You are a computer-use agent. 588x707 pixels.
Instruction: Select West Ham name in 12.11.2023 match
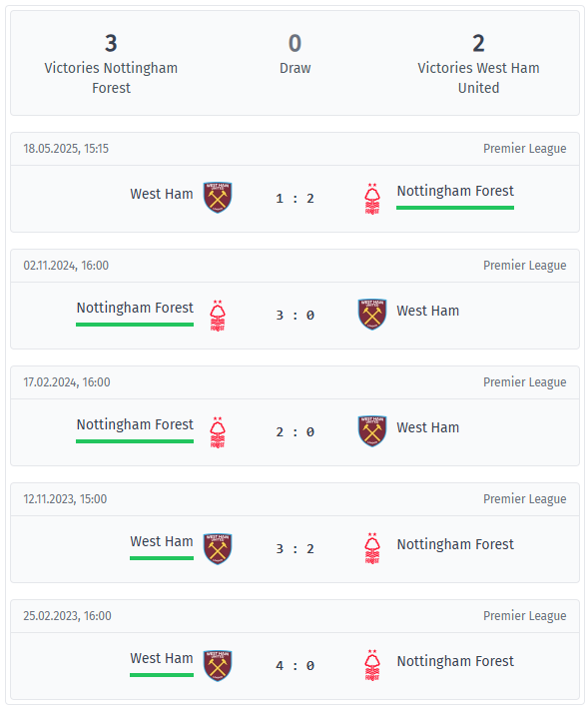pos(162,541)
